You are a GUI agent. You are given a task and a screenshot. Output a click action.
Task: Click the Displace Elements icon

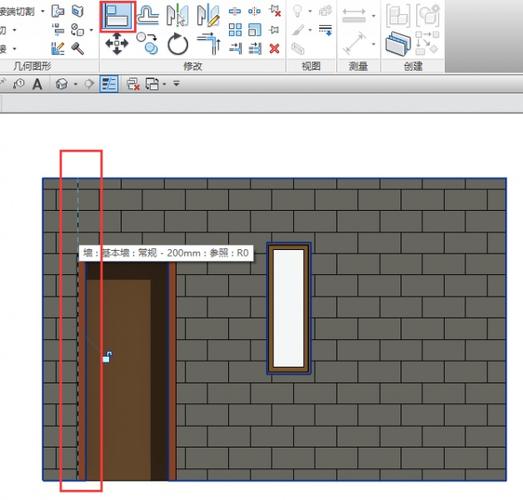point(325,10)
